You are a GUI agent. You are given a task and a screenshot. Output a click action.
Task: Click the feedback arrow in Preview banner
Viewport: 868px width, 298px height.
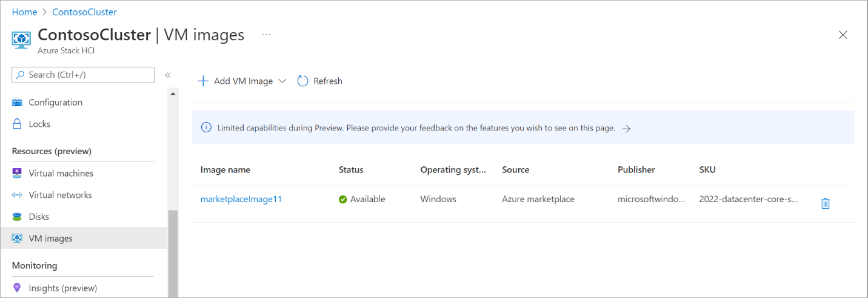click(627, 129)
